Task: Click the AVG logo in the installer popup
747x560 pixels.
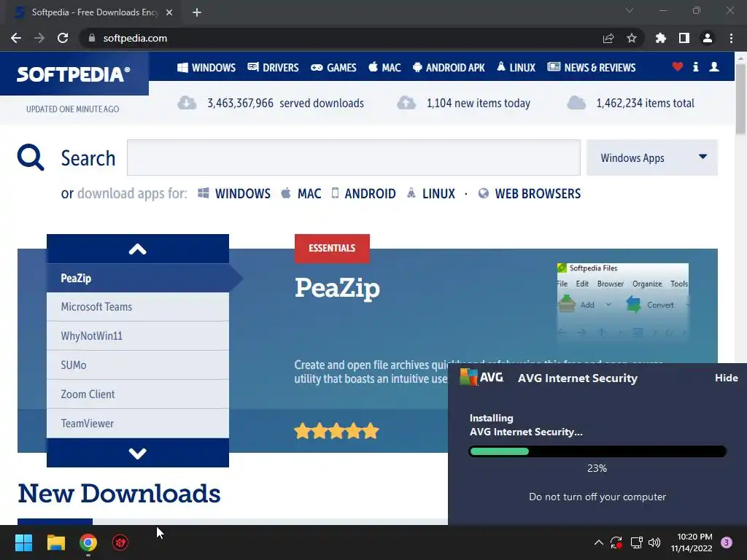Action: click(x=481, y=377)
